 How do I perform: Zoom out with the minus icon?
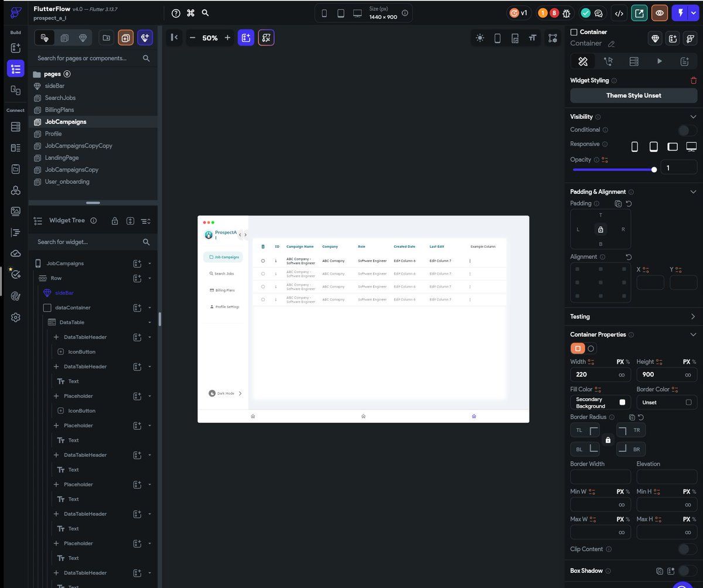(192, 37)
